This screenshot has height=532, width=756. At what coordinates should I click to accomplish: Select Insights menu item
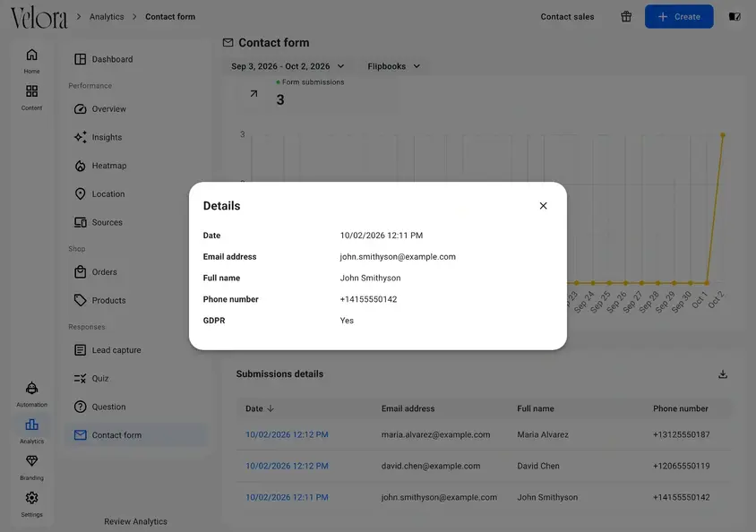136,137
